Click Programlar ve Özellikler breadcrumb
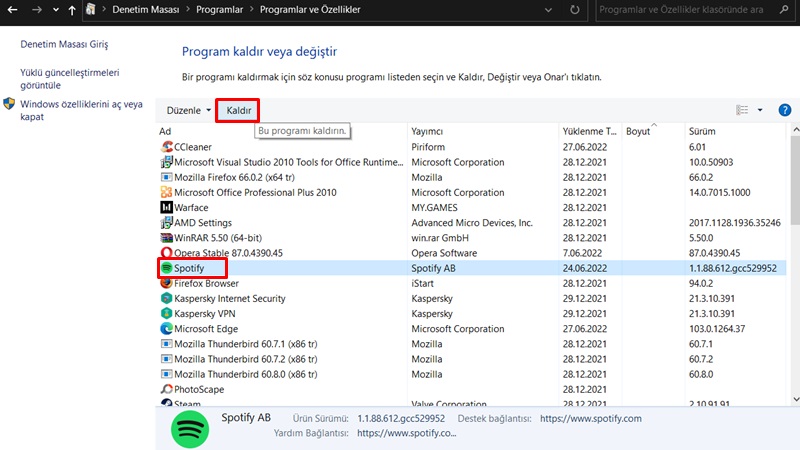The image size is (800, 450). coord(310,10)
